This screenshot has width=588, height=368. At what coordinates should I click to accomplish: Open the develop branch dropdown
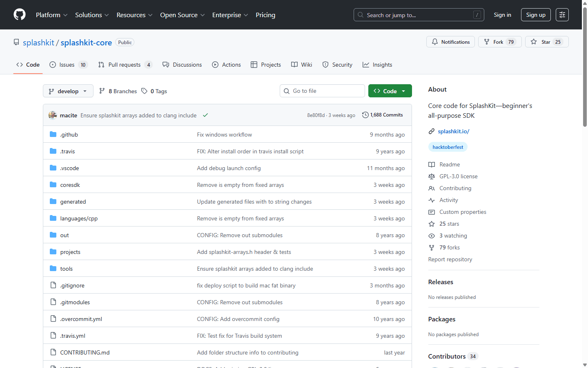pyautogui.click(x=68, y=91)
